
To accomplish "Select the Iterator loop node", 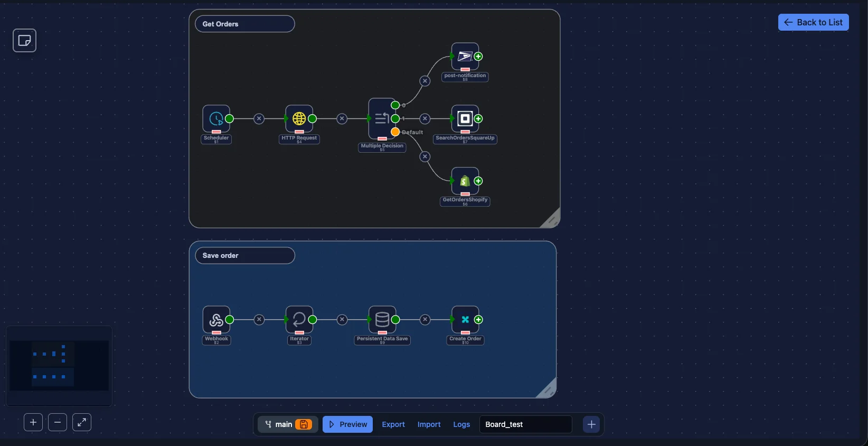I will point(299,319).
